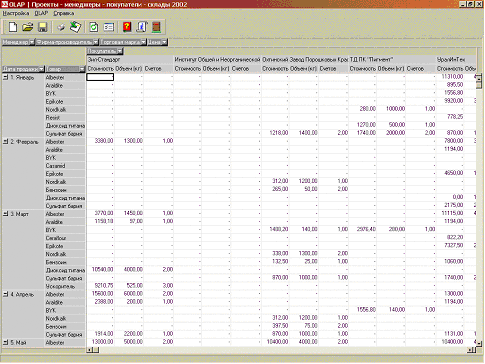Refresh data with the green circular arrow icon

tap(94, 27)
